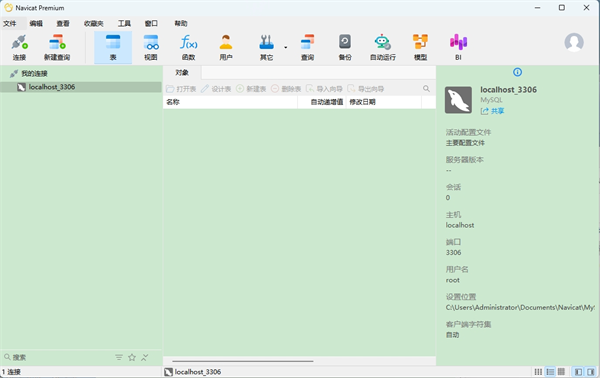
Task: Click the C:\Users\Administrator settings path text
Action: click(x=520, y=308)
